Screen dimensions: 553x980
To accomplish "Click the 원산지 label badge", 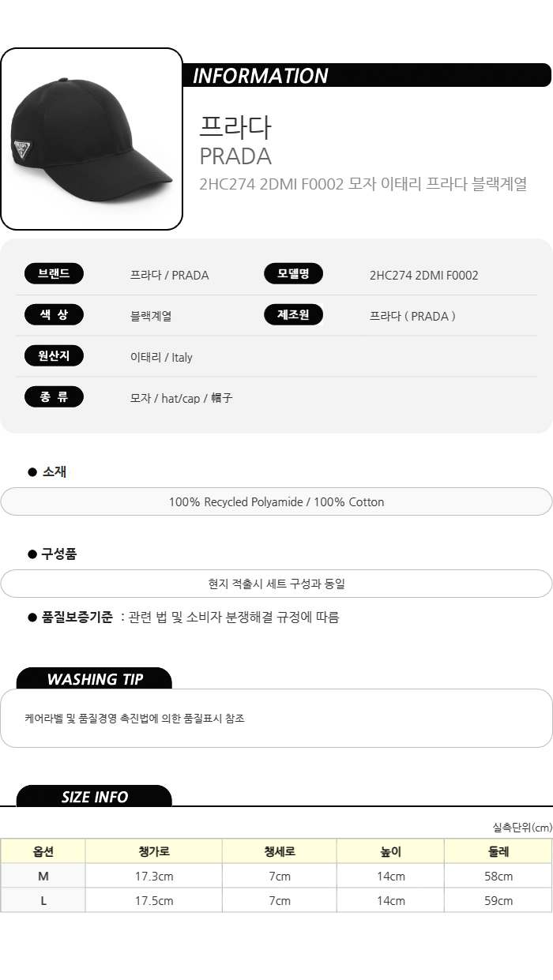I will (x=54, y=356).
